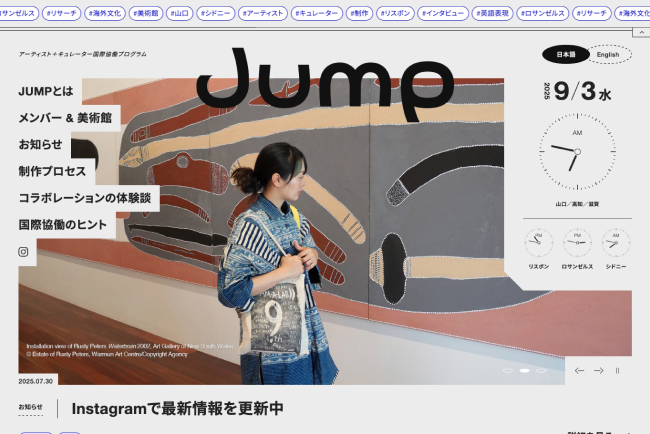The width and height of the screenshot is (650, 434).
Task: Open コラボレーションの体験談 menu item
Action: coord(85,198)
